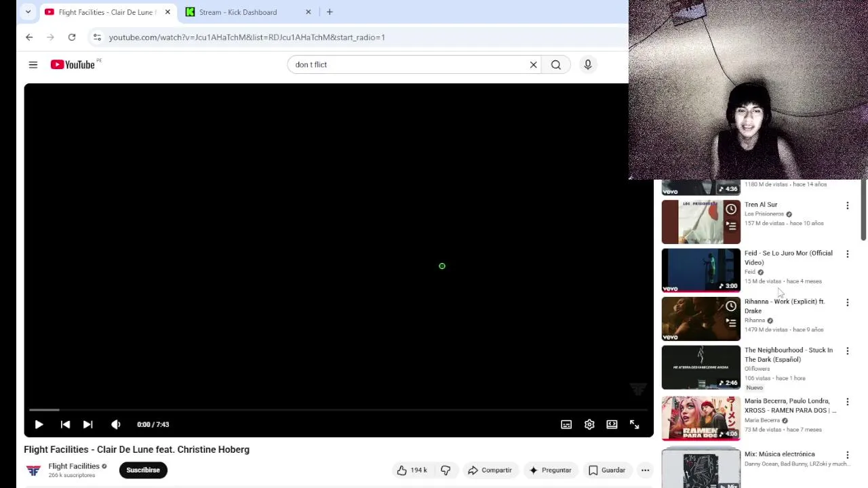
Task: Switch to Stream - Kick Dashboard tab
Action: pyautogui.click(x=238, y=12)
